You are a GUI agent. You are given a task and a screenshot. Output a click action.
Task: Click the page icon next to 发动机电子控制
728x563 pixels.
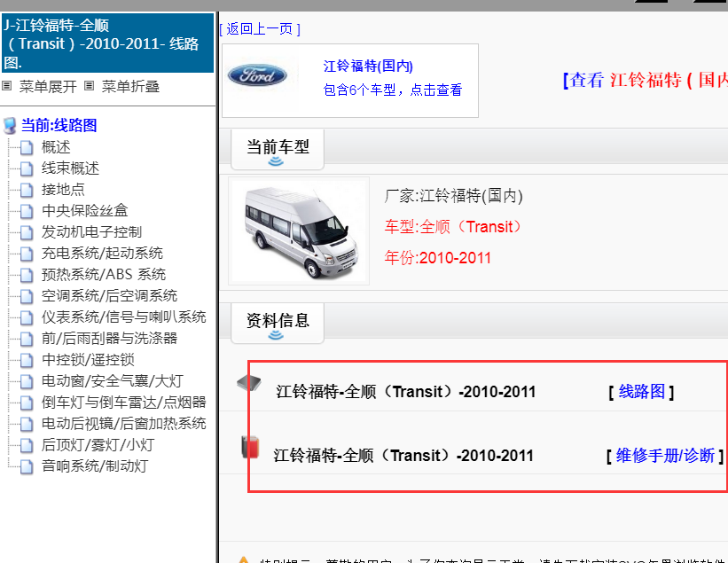[27, 232]
